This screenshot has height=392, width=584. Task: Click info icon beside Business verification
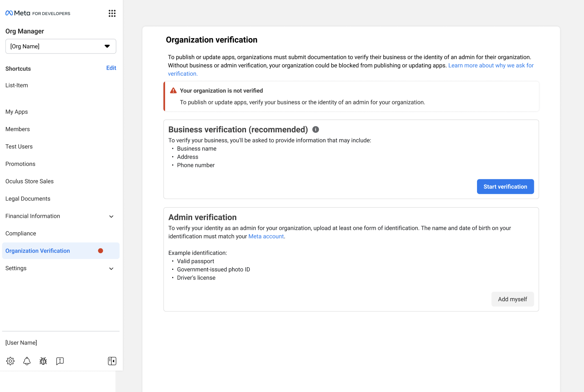pos(316,130)
